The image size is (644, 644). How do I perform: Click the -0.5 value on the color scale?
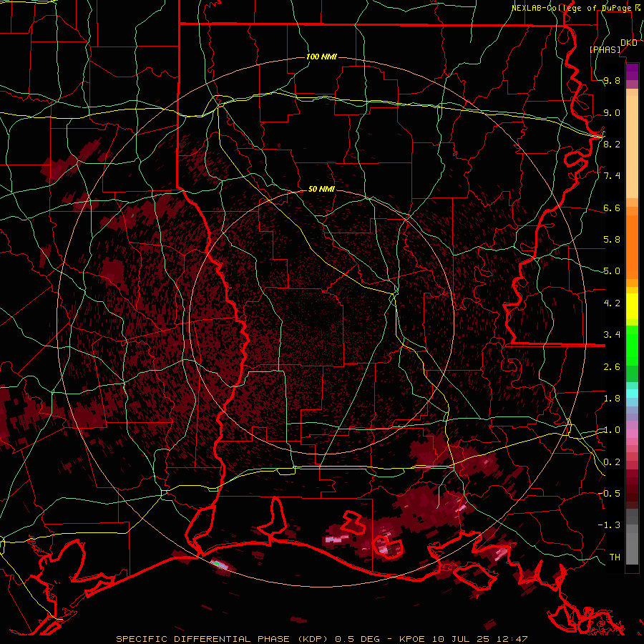tap(609, 493)
